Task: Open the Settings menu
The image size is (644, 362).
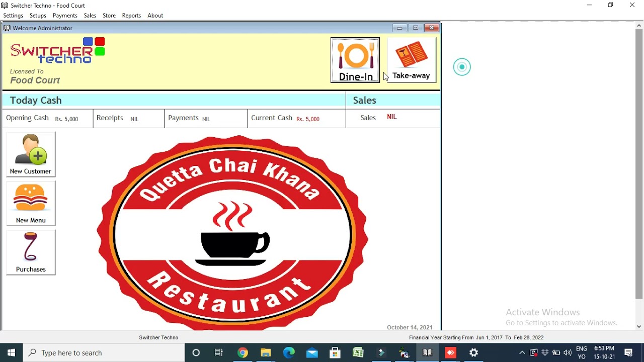Action: [x=13, y=16]
